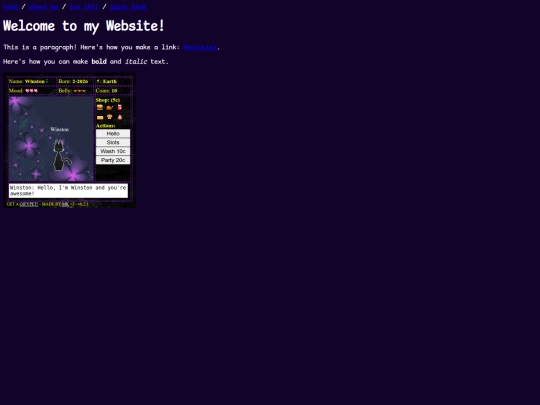Throw a party with Party 20c
Image resolution: width=540 pixels, height=405 pixels.
coord(113,160)
